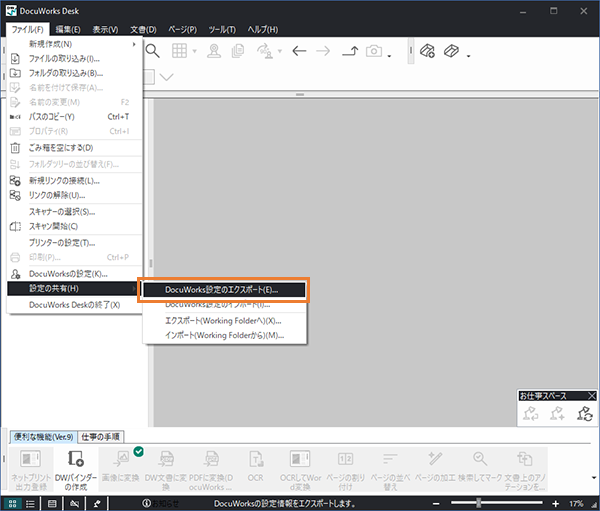Viewport: 600px width, 511px height.
Task: Select エクスポート(Working Folderへ)(X)...
Action: point(225,320)
